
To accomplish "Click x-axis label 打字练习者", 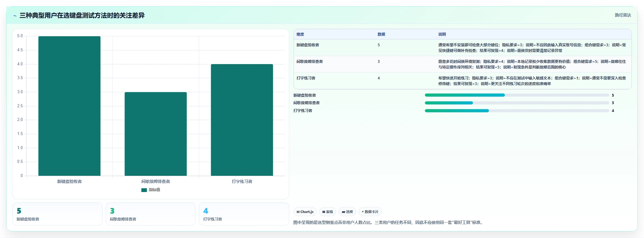I will click(x=242, y=181).
